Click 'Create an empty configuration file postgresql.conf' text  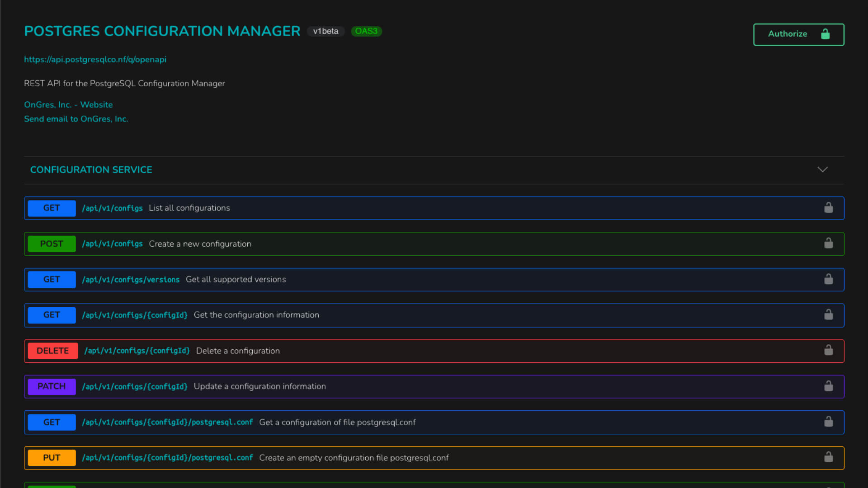(x=354, y=458)
